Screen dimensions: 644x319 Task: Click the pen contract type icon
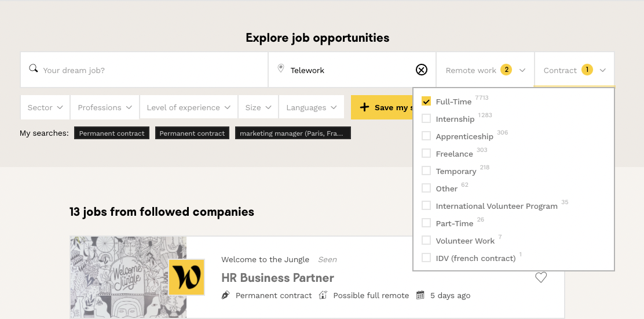(226, 295)
